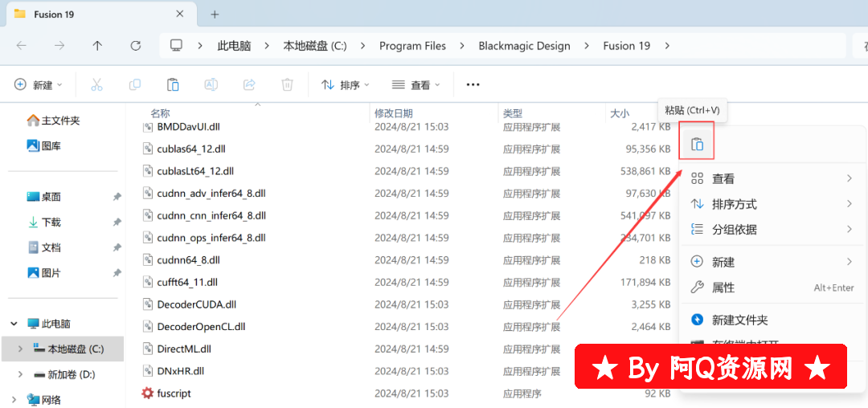Screen dimensions: 868x408
Task: Open the 新建 dropdown in toolbar
Action: point(39,84)
